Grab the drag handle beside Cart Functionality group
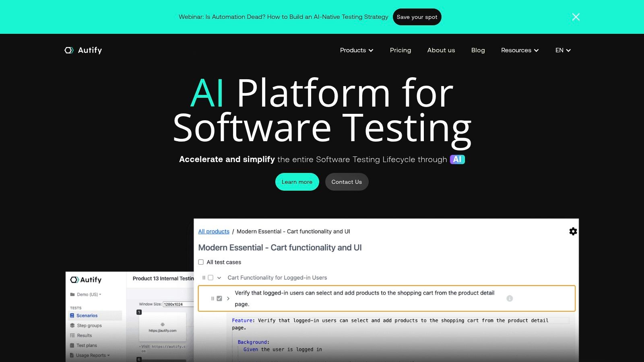 click(x=204, y=278)
